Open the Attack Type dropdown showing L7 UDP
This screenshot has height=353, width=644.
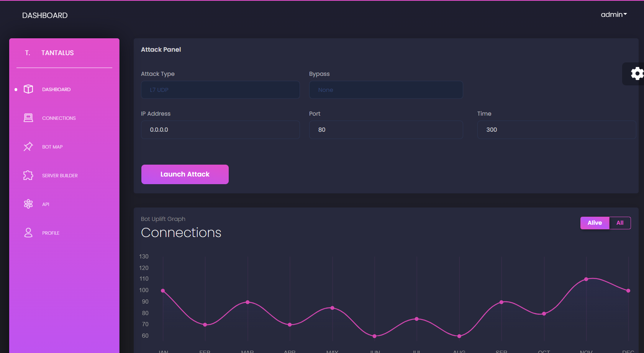coord(220,90)
